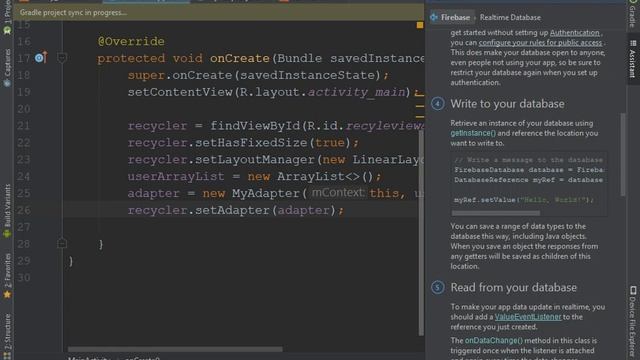Click the fold end marker at line 28
640x360 pixels.
[62, 243]
